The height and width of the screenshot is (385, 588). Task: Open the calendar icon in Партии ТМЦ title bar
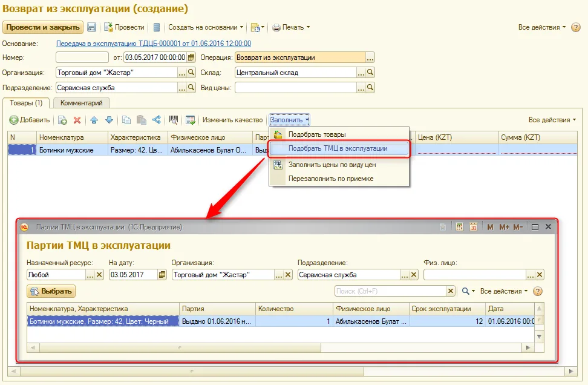pos(474,227)
